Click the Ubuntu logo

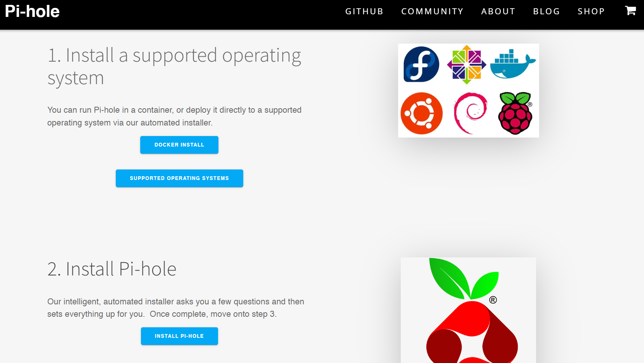pos(421,113)
